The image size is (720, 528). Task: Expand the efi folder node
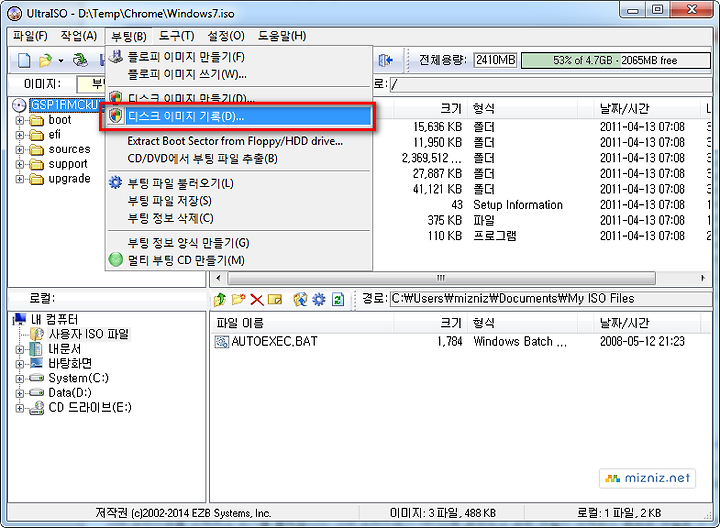(20, 135)
